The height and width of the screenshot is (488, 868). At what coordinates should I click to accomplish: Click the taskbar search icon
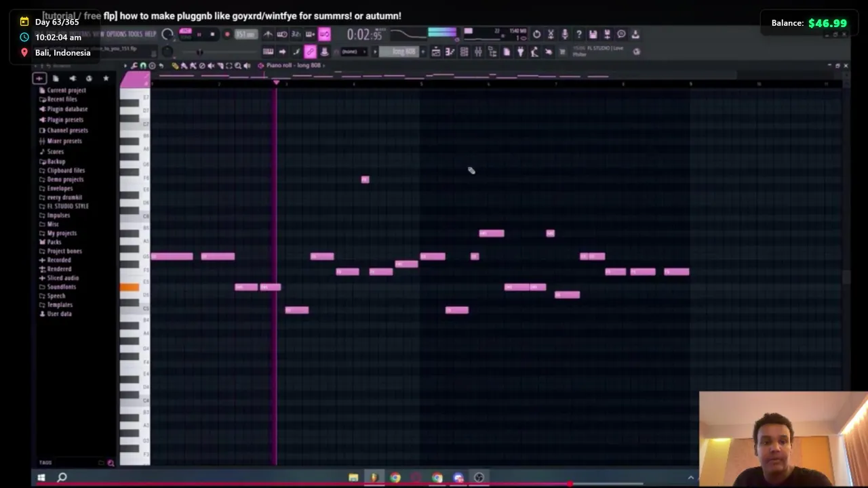click(62, 478)
